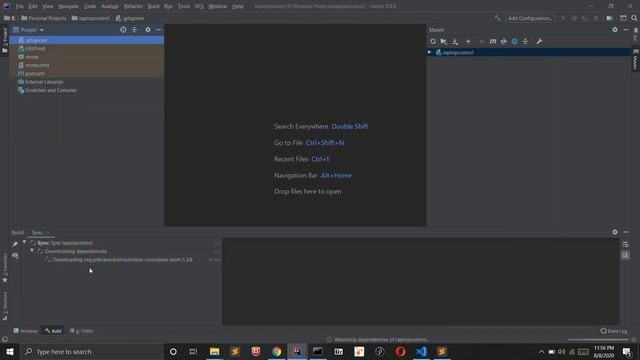Open the Event Log
Image resolution: width=640 pixels, height=360 pixels.
coord(614,331)
